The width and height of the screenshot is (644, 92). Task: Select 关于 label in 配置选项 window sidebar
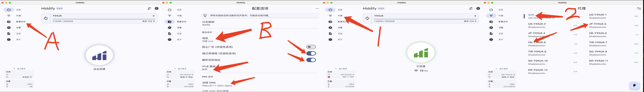point(179,40)
